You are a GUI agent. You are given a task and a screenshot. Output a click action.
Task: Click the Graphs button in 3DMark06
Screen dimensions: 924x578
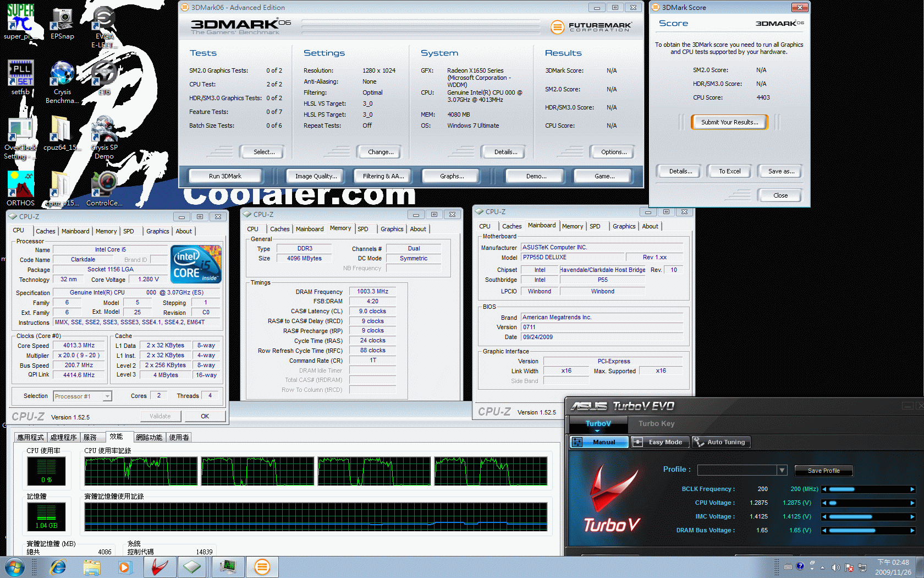(x=452, y=176)
